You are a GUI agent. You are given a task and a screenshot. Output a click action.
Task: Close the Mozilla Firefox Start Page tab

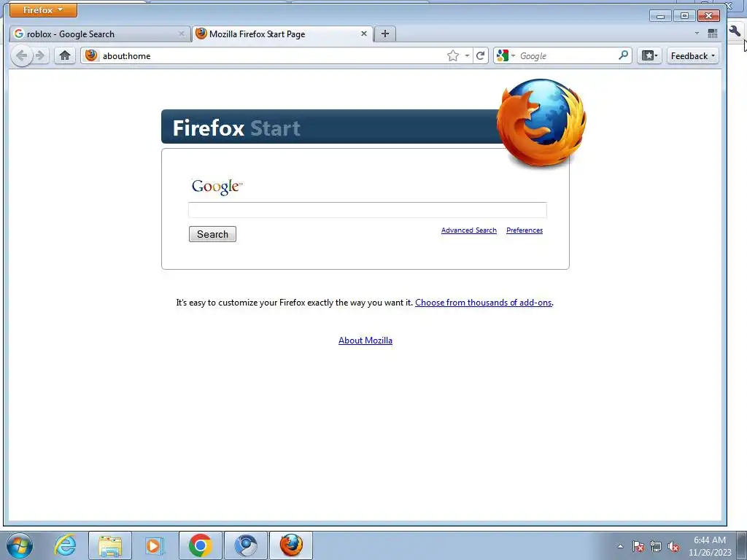[363, 34]
